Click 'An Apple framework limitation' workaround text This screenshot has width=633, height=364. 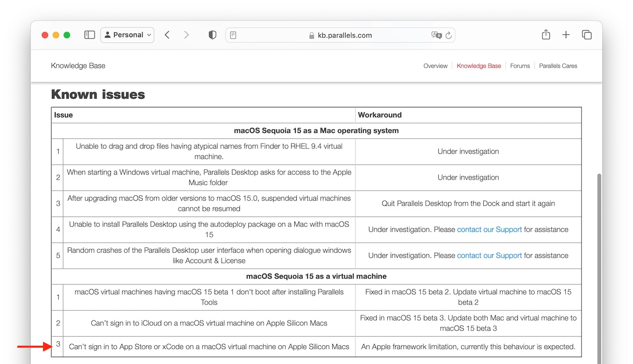468,347
